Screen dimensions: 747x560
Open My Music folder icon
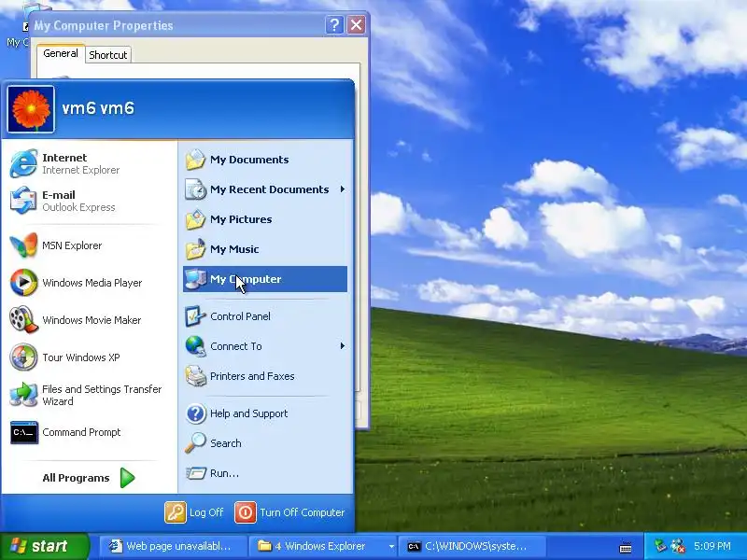click(195, 248)
